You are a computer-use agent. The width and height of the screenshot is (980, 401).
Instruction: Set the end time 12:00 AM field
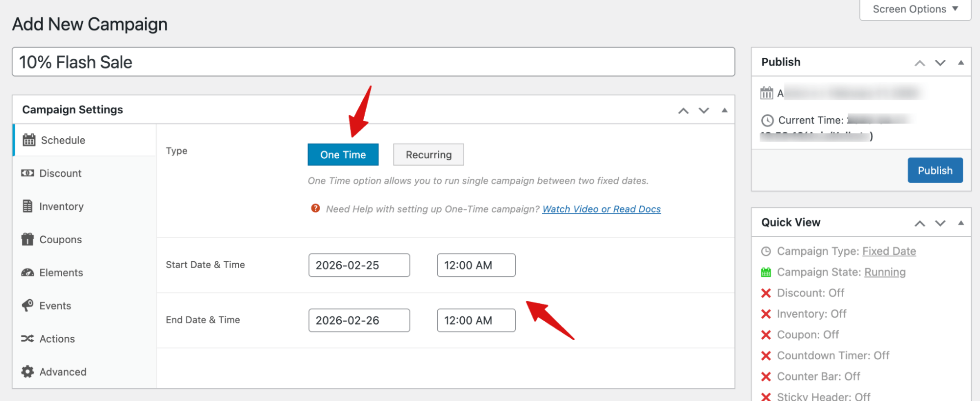click(x=476, y=320)
